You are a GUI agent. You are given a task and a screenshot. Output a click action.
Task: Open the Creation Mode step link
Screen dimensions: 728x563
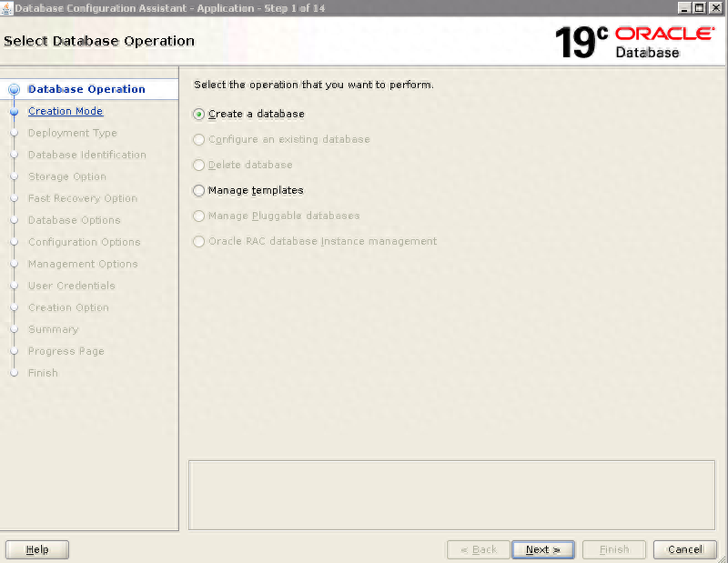(66, 111)
